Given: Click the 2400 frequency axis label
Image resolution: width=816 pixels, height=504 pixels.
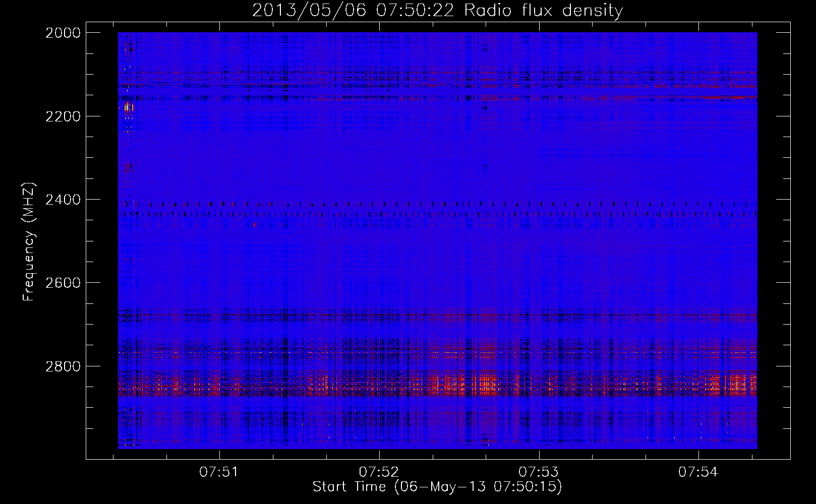Looking at the screenshot, I should (63, 200).
